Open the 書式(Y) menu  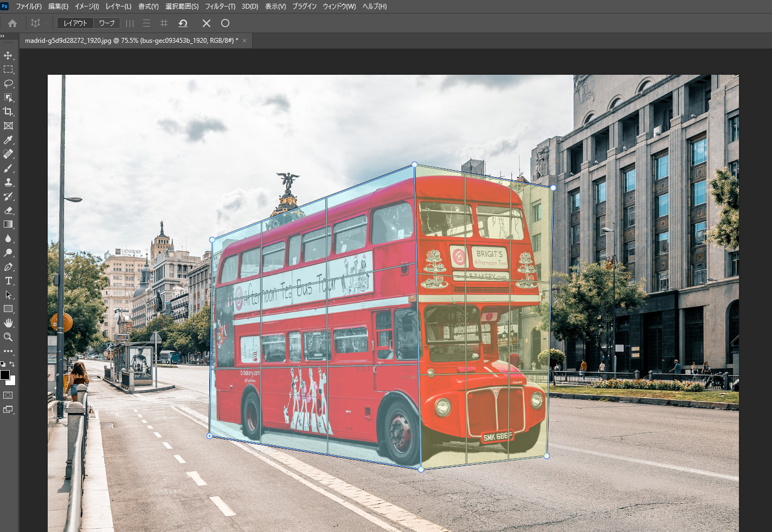point(149,7)
